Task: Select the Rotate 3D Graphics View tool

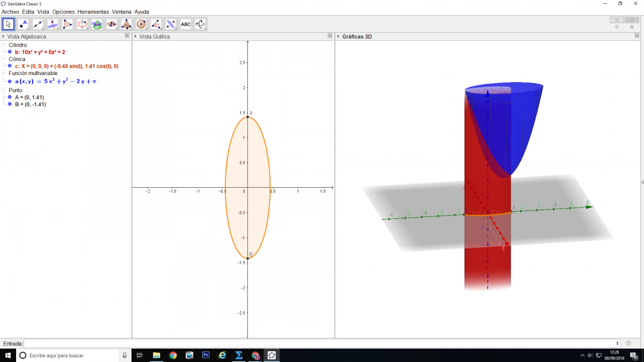Action: point(200,24)
